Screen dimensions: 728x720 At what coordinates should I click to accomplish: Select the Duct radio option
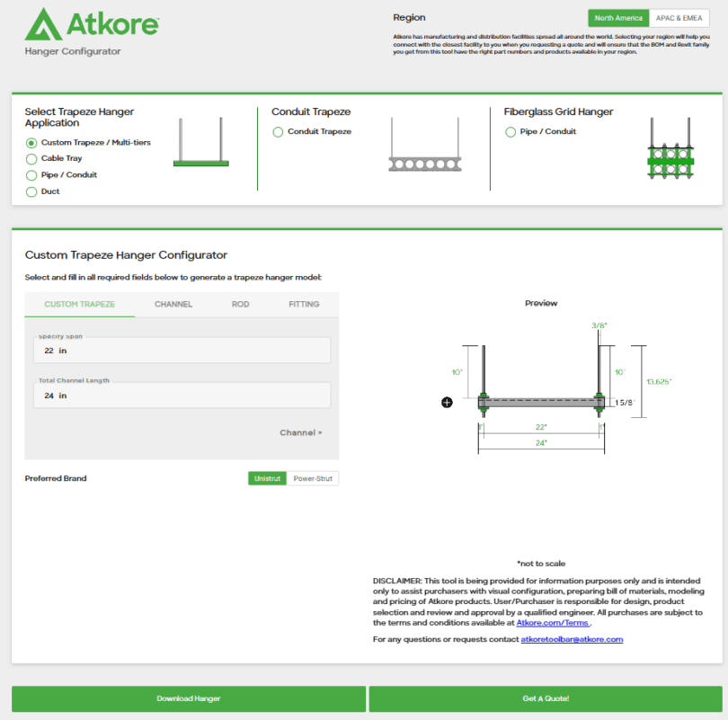[31, 191]
